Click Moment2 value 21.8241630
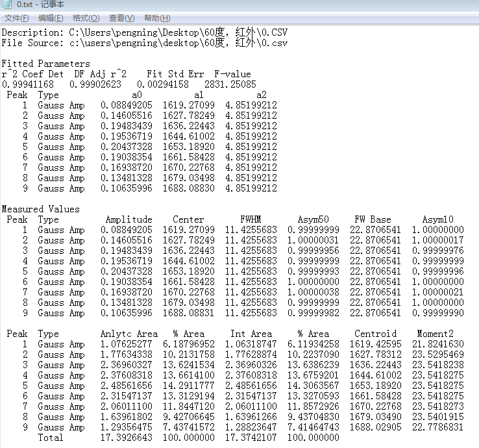This screenshot has width=479, height=448. 437,344
